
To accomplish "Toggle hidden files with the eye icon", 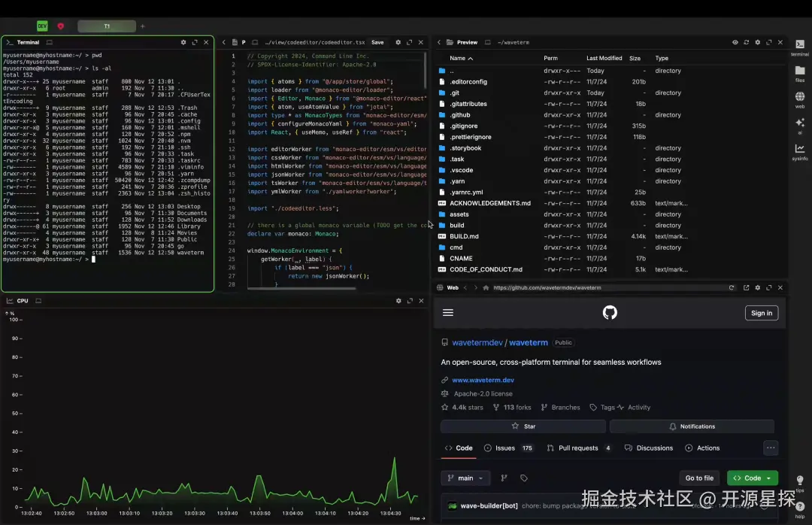I will (x=735, y=43).
